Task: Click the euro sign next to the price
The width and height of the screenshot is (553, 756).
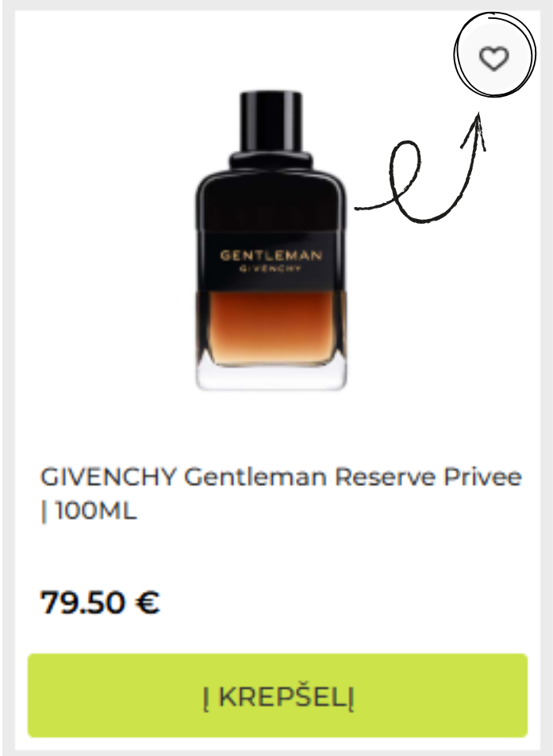Action: click(x=148, y=603)
